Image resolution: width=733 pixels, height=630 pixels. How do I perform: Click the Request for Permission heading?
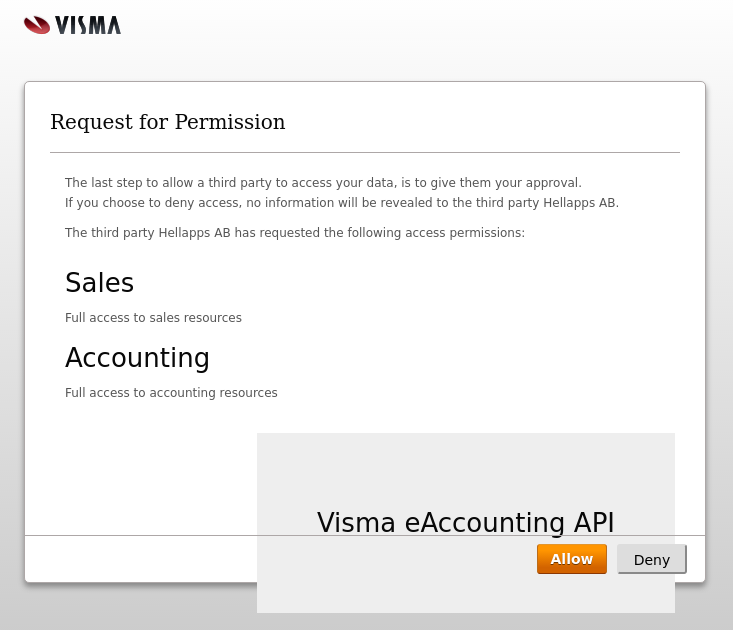pos(167,122)
